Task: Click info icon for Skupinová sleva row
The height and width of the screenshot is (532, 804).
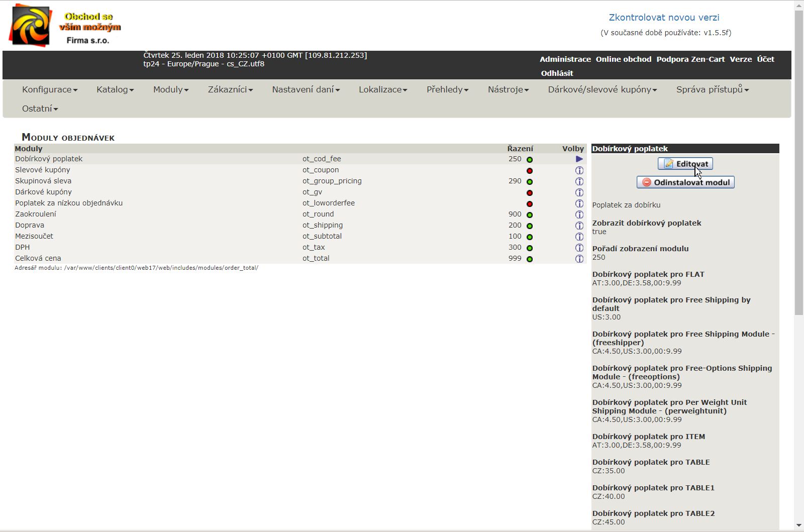Action: click(579, 181)
